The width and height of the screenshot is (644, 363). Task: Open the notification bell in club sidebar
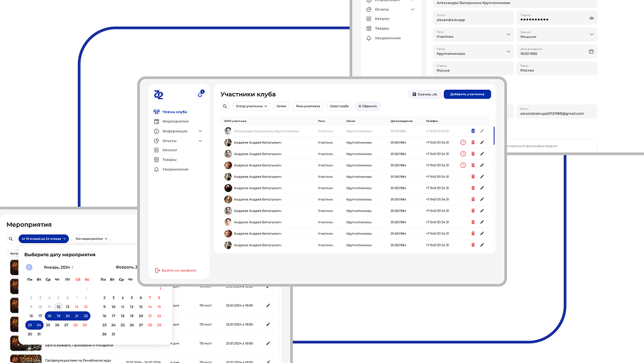[200, 95]
